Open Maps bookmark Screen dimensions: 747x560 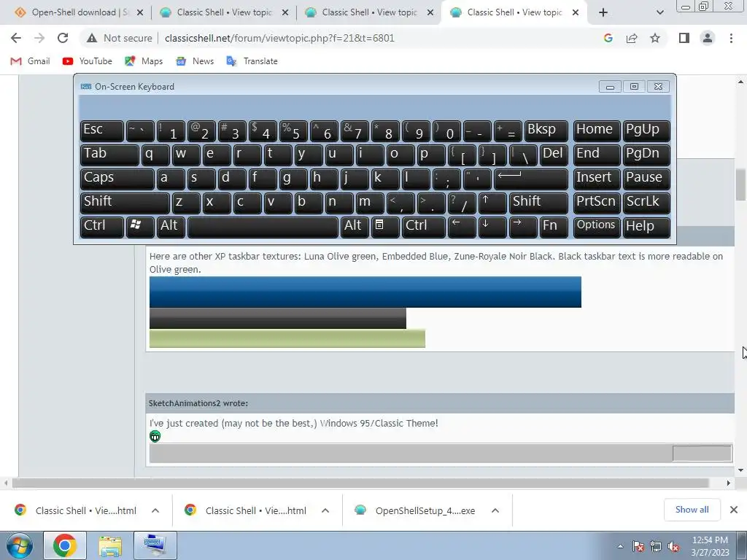coord(144,61)
